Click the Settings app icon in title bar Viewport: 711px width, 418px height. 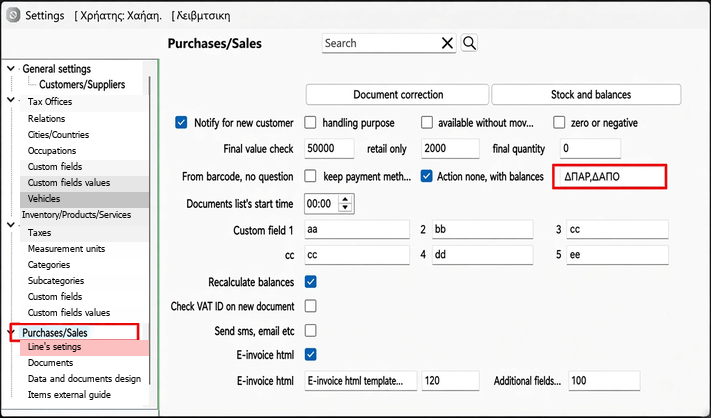coord(13,15)
